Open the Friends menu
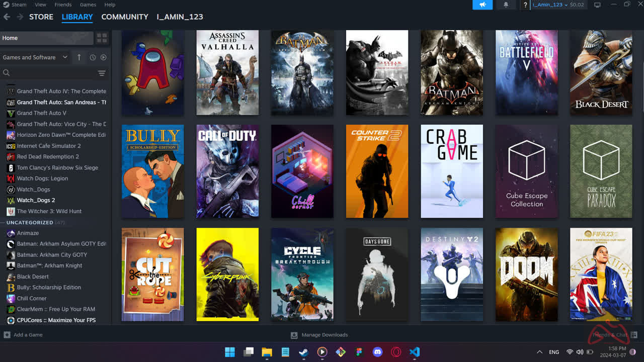The width and height of the screenshot is (644, 362). 63,5
